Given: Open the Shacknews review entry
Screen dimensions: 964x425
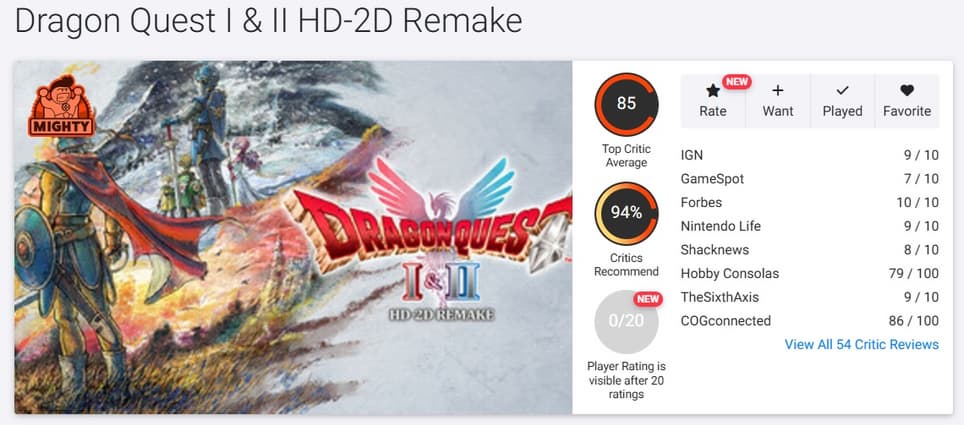Looking at the screenshot, I should 810,250.
